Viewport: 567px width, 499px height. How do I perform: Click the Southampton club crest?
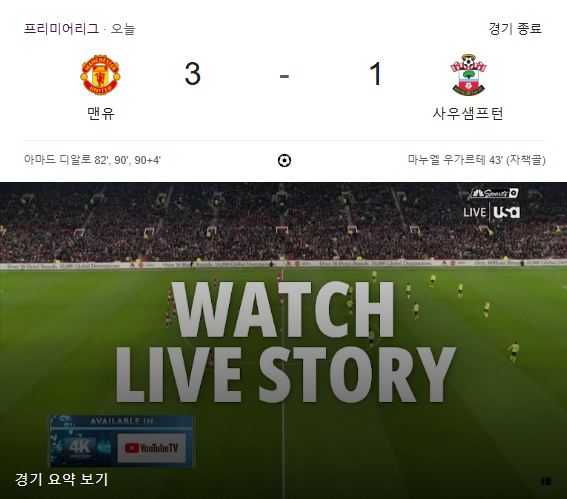point(468,75)
